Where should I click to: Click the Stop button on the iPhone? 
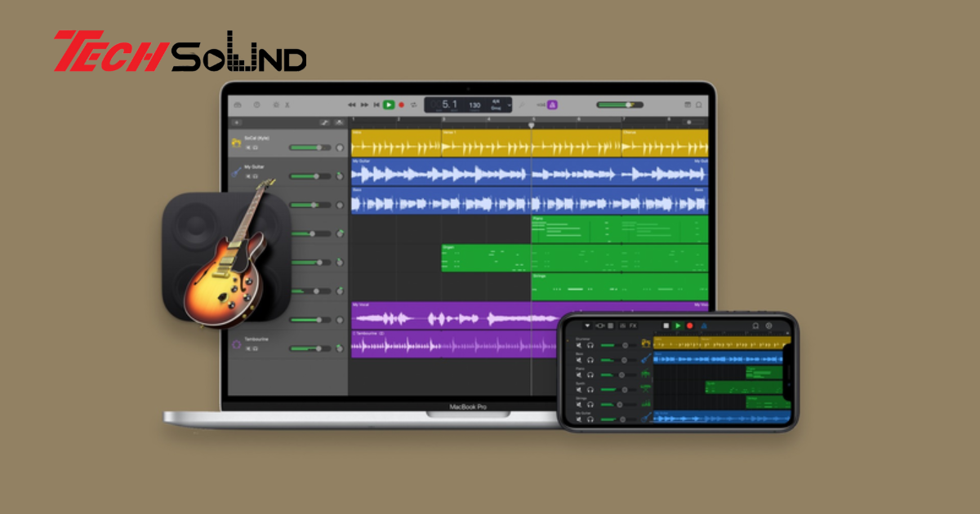[666, 326]
